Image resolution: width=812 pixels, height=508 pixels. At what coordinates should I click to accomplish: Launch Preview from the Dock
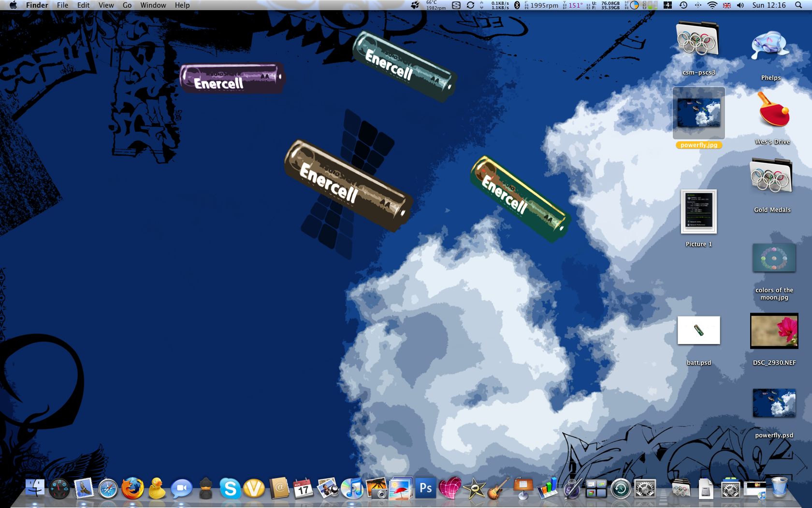point(328,488)
